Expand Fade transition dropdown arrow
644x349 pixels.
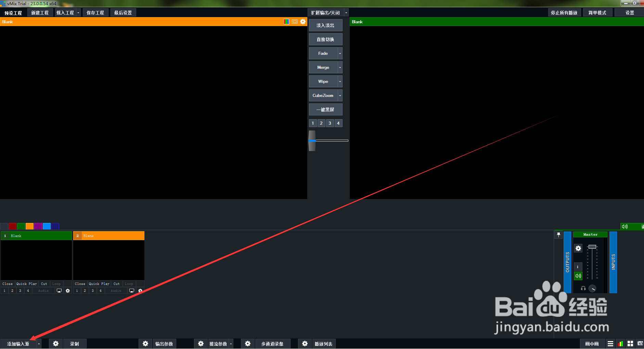pos(340,53)
